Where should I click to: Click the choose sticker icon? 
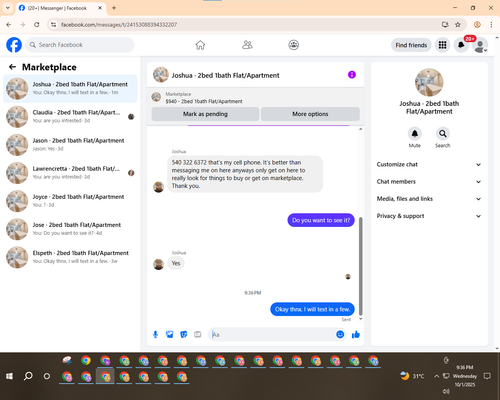click(x=184, y=334)
